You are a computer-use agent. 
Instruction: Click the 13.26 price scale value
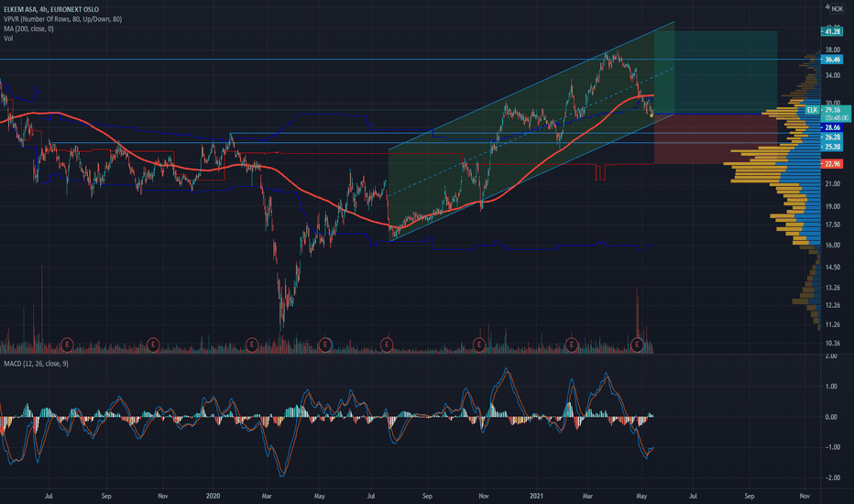tap(832, 287)
